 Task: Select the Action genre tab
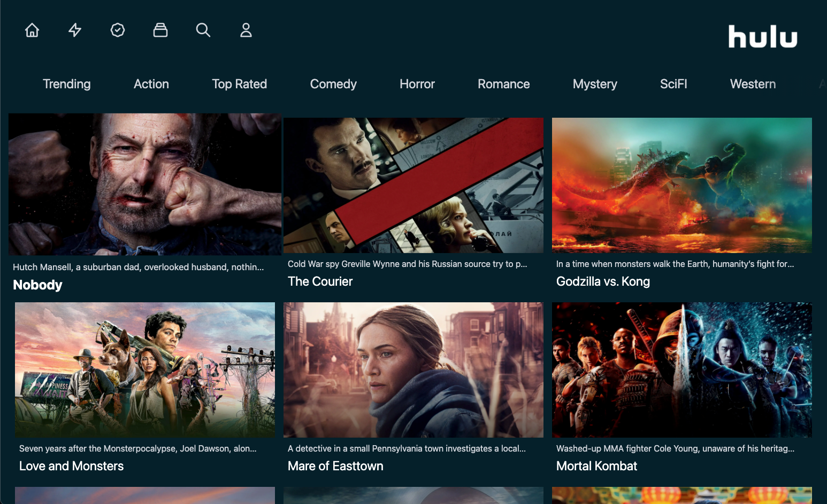pos(151,84)
